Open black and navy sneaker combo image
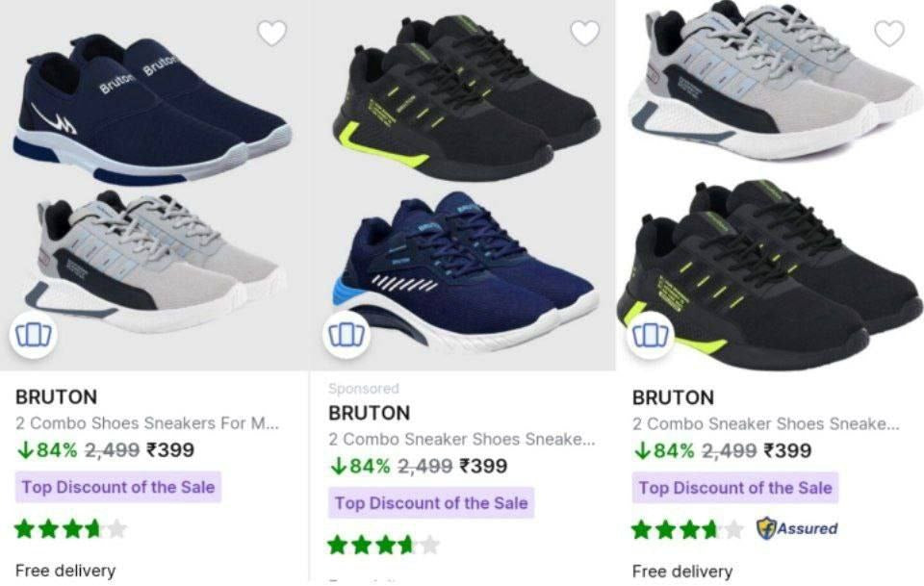The height and width of the screenshot is (586, 924). pyautogui.click(x=462, y=183)
